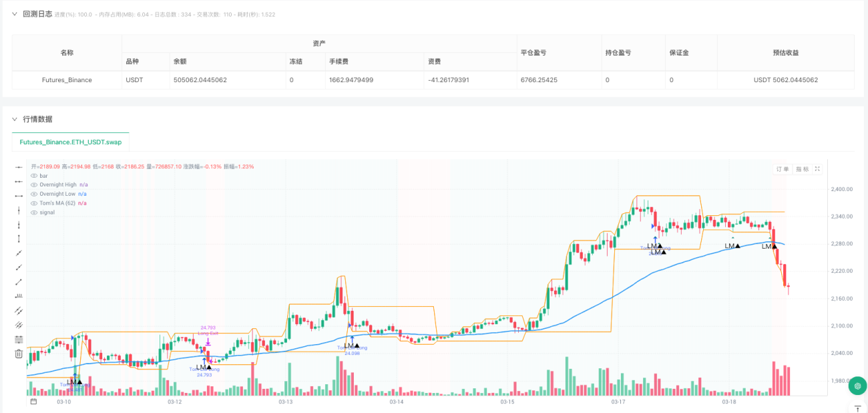Viewport: 868px width, 413px height.
Task: Hide the signal series via eye icon
Action: click(34, 213)
